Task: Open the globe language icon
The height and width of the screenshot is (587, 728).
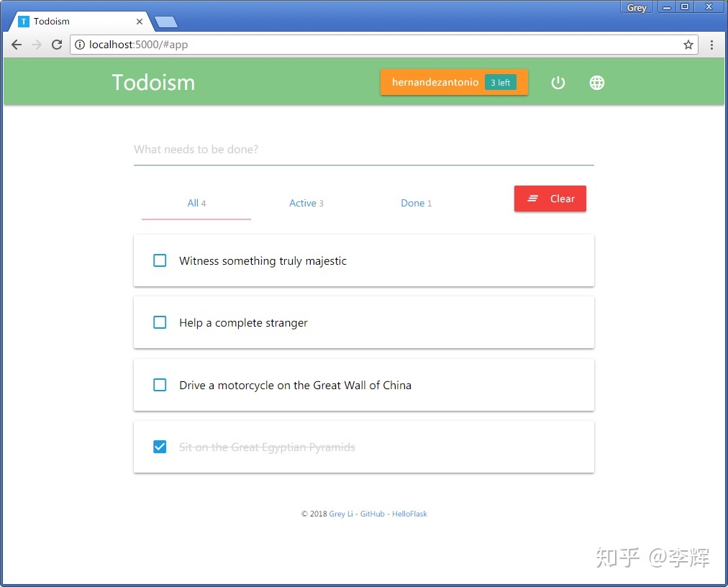Action: pyautogui.click(x=596, y=83)
